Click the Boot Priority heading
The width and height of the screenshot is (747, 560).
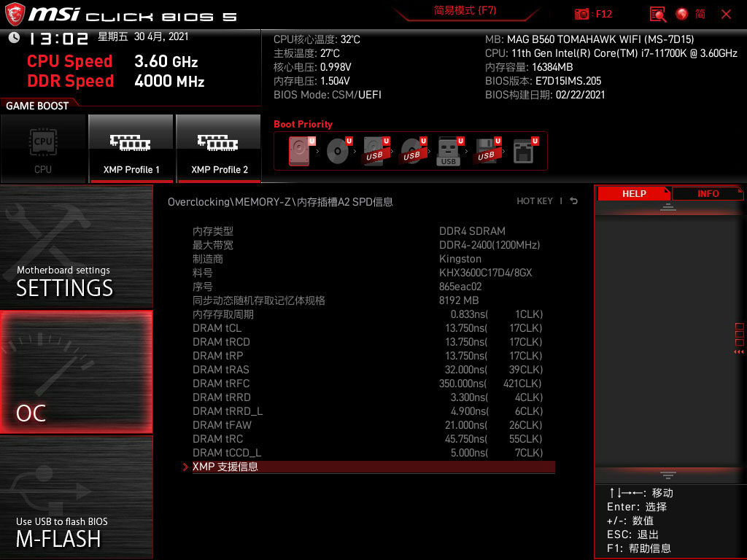[x=303, y=124]
